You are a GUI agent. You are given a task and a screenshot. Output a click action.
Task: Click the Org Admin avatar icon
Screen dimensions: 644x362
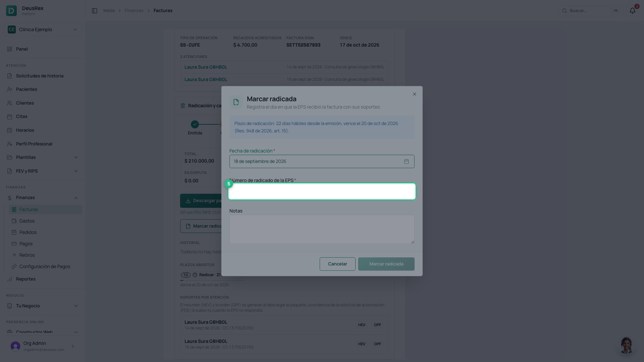click(x=15, y=346)
